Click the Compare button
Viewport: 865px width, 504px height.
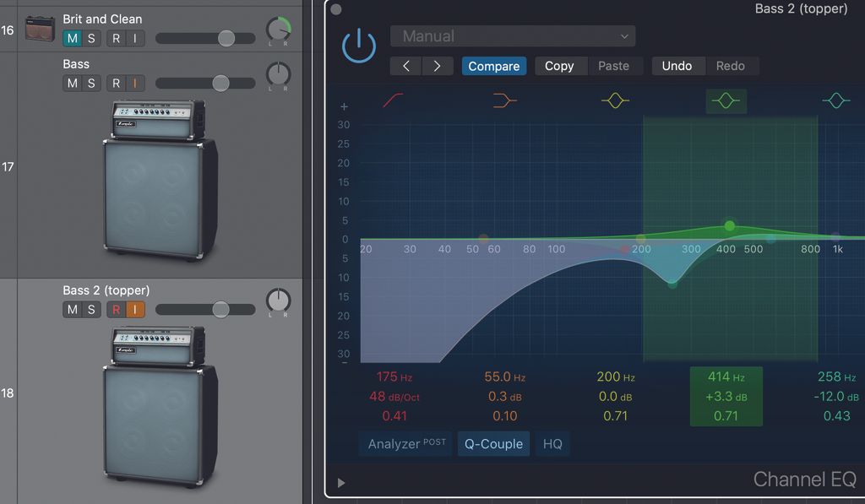(x=493, y=66)
